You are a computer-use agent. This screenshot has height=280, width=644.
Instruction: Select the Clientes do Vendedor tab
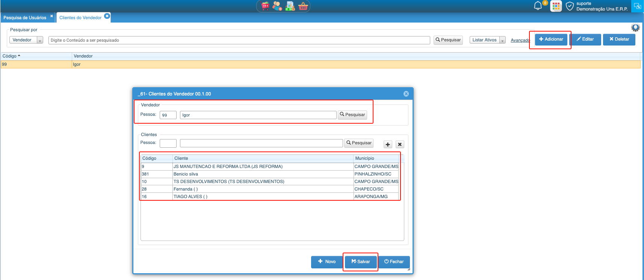80,18
